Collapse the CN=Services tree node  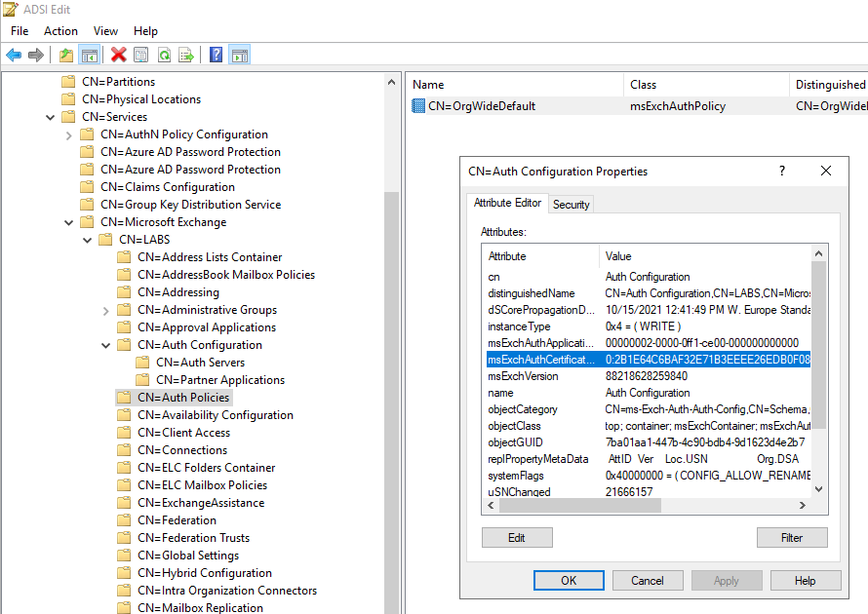pyautogui.click(x=51, y=117)
